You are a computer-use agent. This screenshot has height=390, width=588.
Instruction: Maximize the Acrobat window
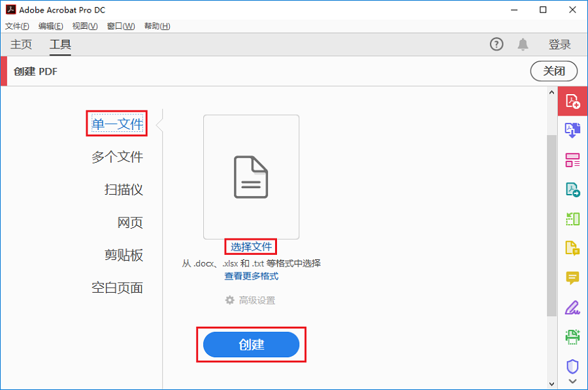coord(543,10)
